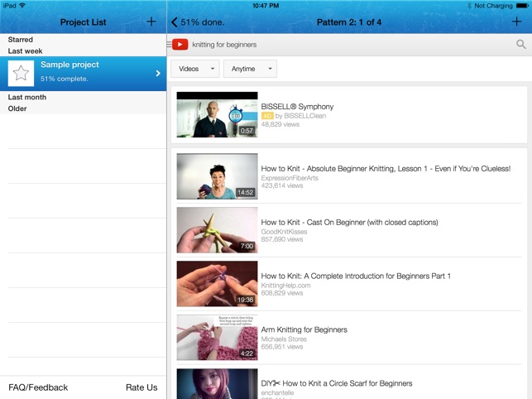Viewport: 532px width, 399px height.
Task: Click A Complete Introduction for Beginners title
Action: (356, 276)
